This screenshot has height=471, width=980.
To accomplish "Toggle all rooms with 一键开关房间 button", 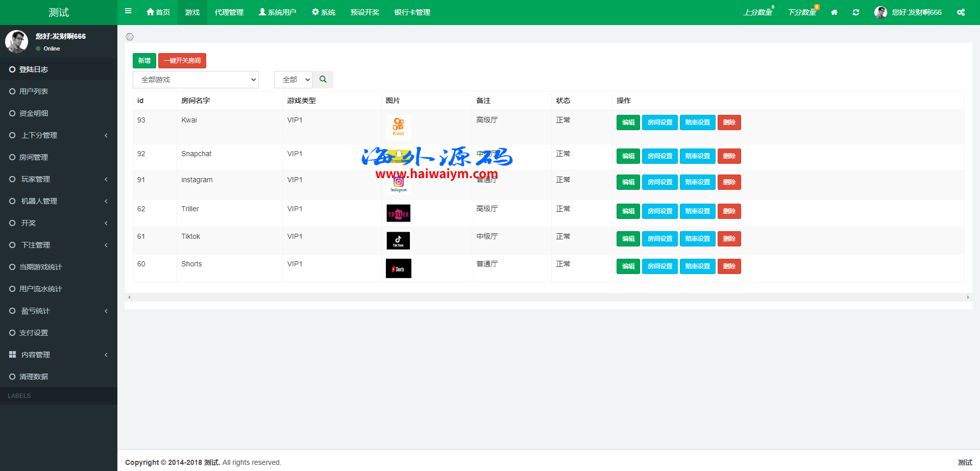I will tap(182, 61).
